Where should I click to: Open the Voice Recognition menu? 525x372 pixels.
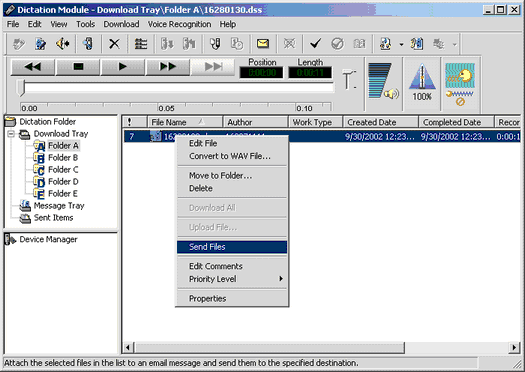tap(179, 24)
